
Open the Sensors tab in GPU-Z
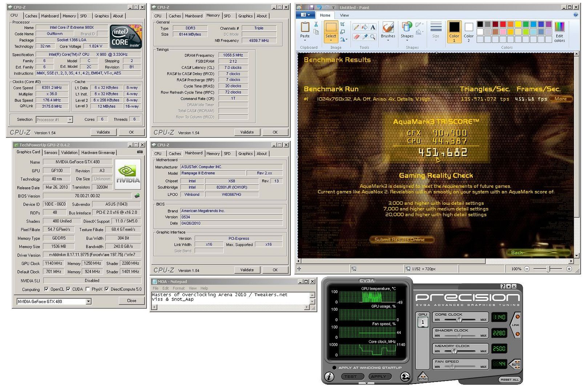pyautogui.click(x=51, y=152)
